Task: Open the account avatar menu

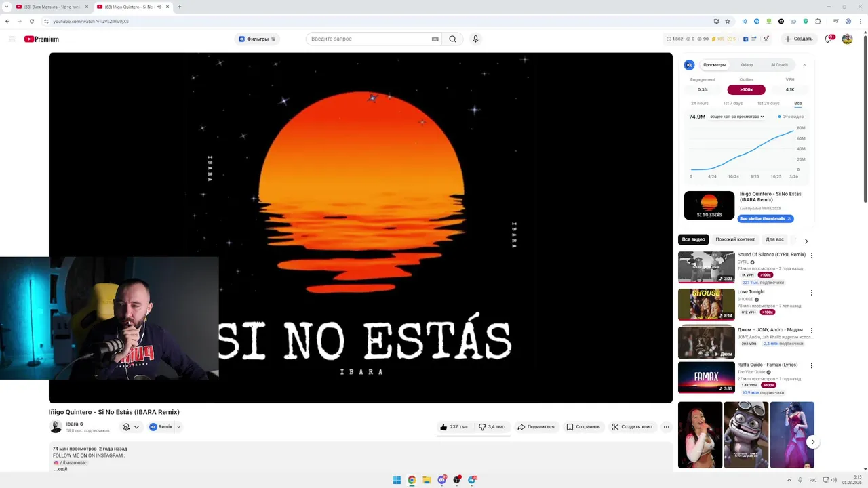Action: tap(847, 39)
